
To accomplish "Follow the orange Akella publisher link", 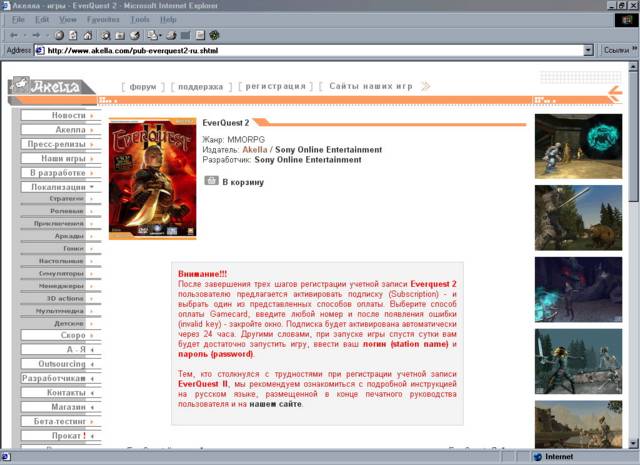I will tap(254, 150).
